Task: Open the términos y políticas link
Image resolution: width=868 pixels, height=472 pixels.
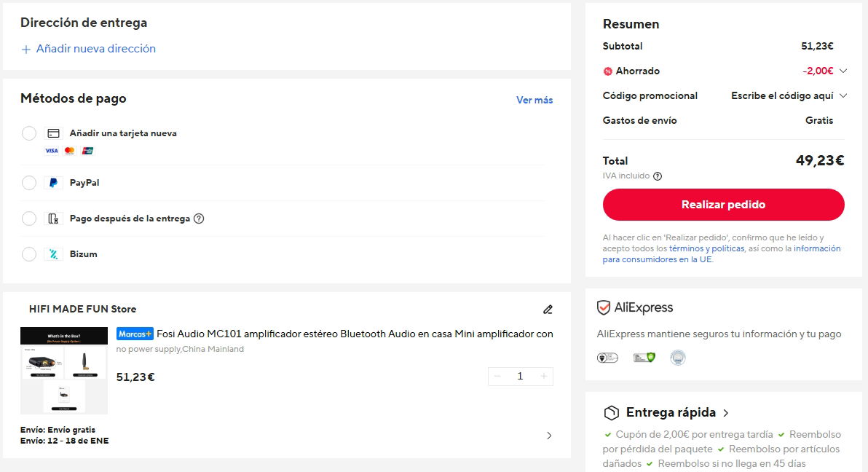Action: (706, 248)
